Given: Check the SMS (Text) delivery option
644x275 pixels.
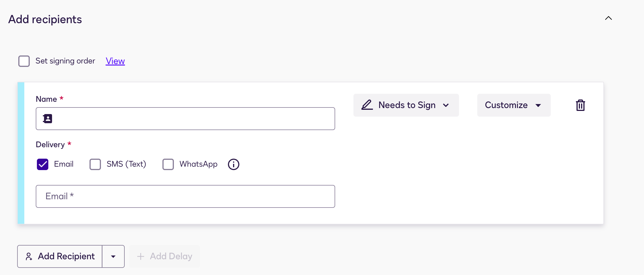Looking at the screenshot, I should [95, 164].
